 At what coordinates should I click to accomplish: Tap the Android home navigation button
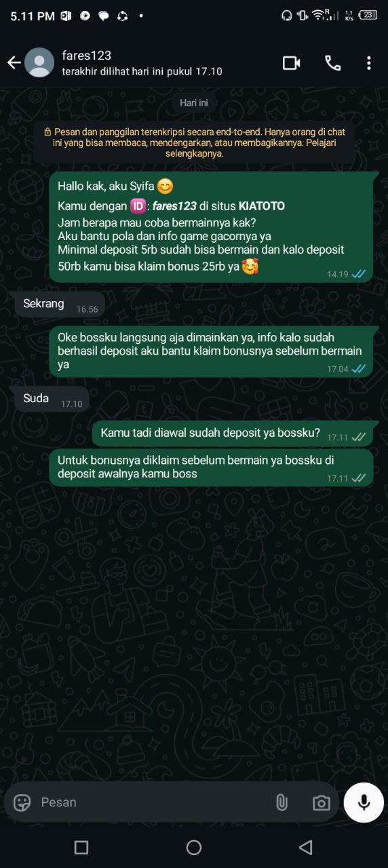click(x=194, y=847)
